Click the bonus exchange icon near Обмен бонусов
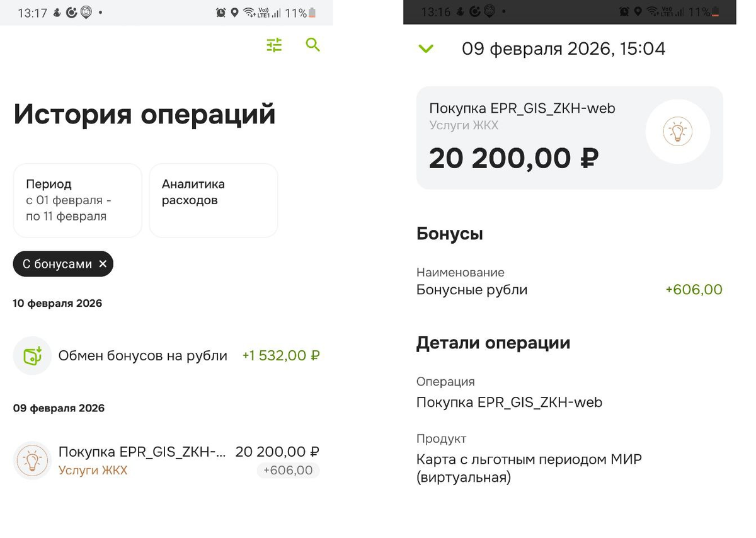 pyautogui.click(x=31, y=355)
